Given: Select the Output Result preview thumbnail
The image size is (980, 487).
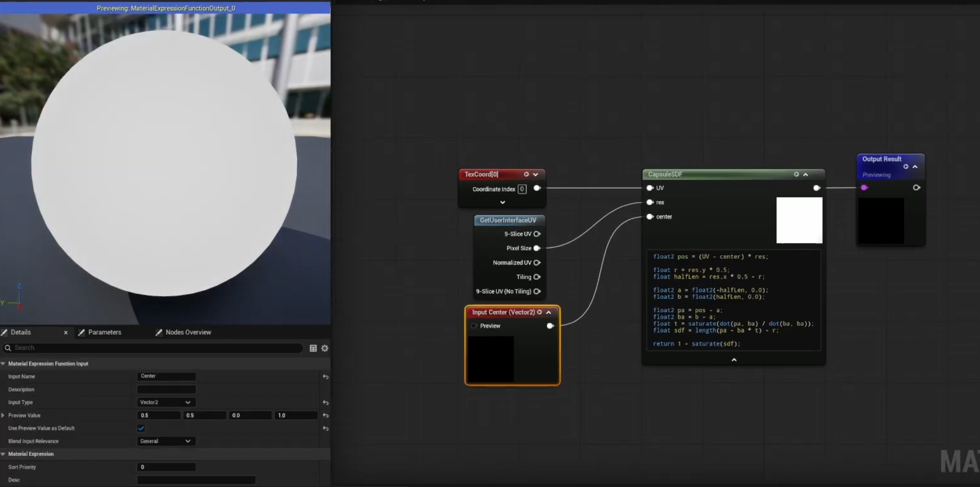Looking at the screenshot, I should pos(881,221).
